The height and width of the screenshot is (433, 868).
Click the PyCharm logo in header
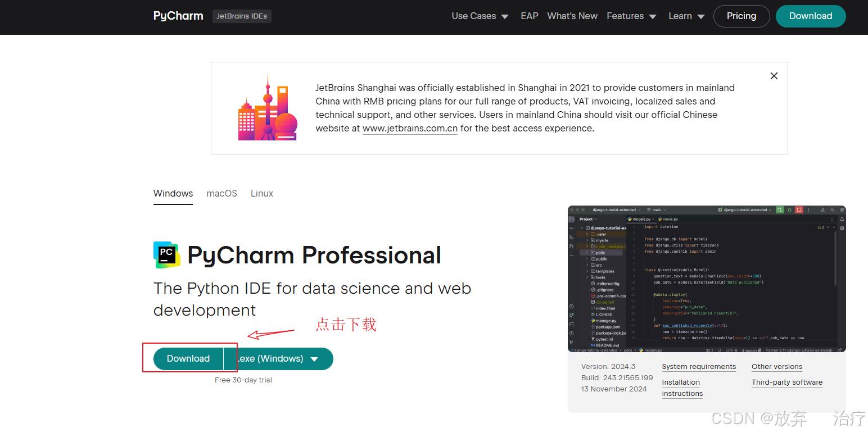click(x=178, y=16)
